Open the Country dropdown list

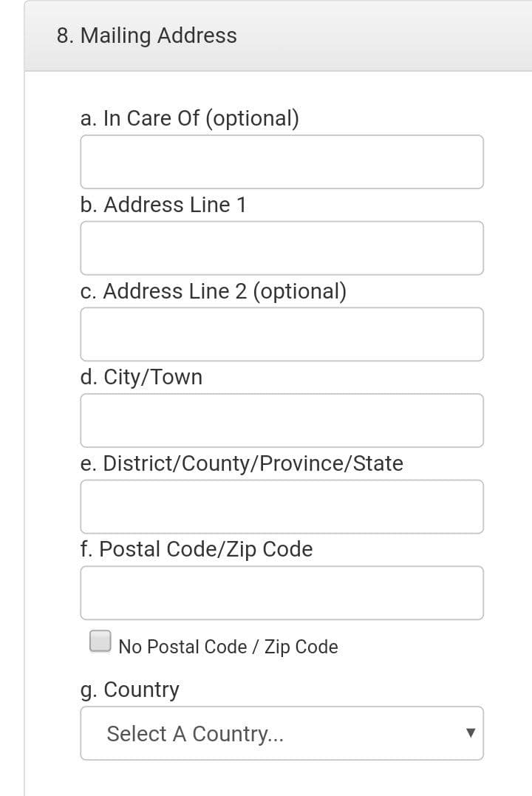pyautogui.click(x=282, y=734)
